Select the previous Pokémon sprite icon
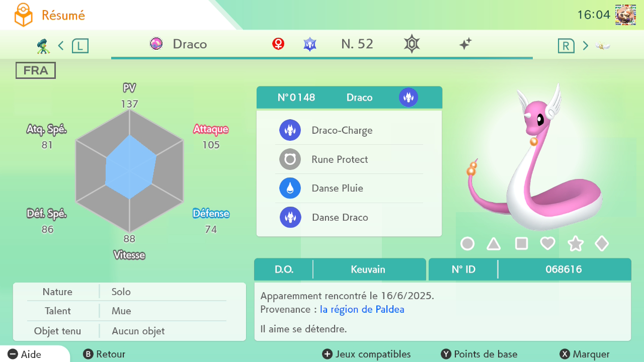Screen dimensions: 644x362 [44, 46]
